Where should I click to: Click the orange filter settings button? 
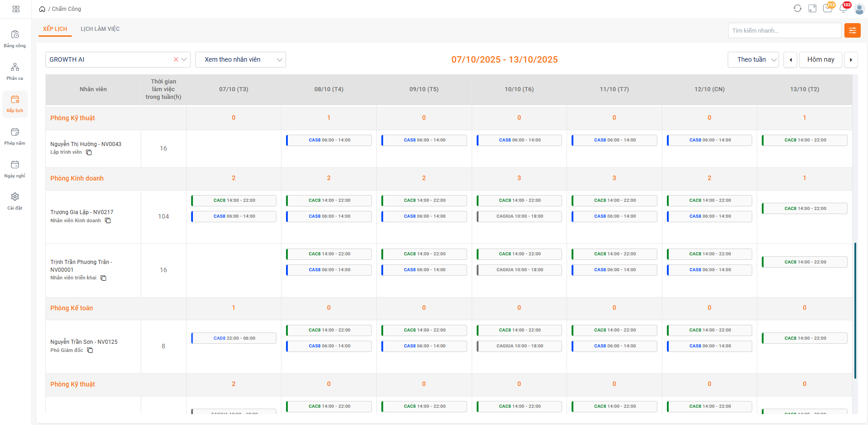coord(852,30)
